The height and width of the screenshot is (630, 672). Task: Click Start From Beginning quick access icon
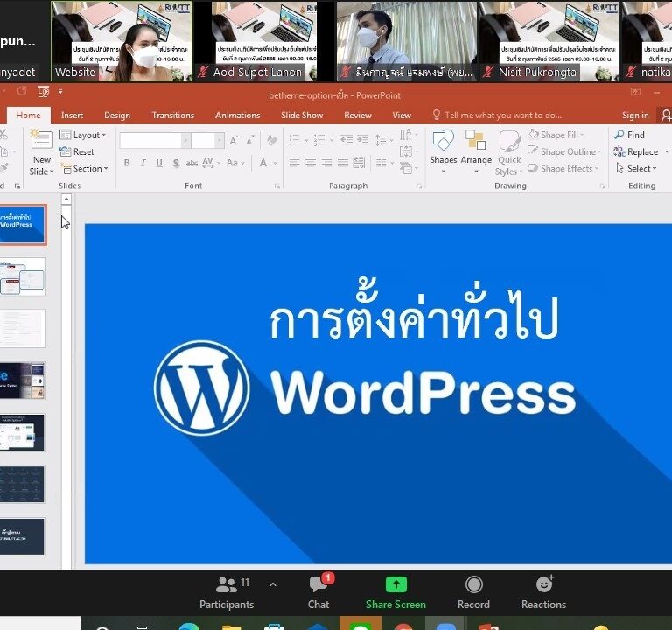tap(44, 92)
